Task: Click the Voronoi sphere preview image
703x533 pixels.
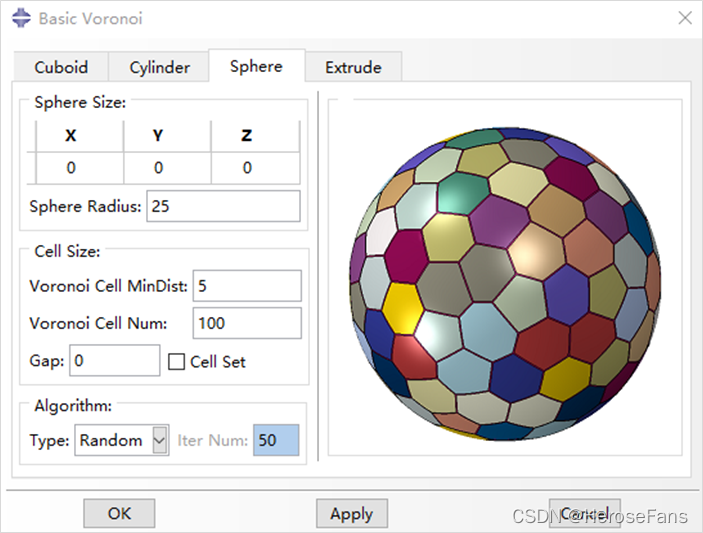Action: point(505,283)
